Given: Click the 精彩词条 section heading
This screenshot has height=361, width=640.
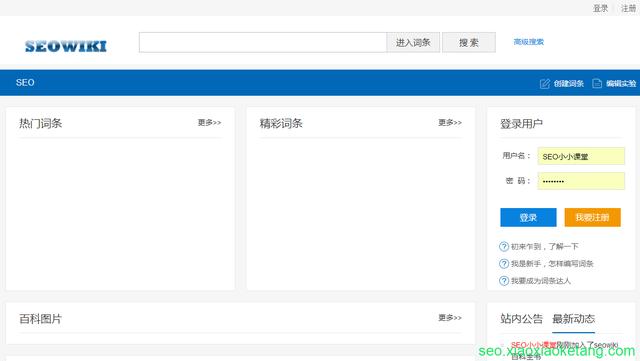Looking at the screenshot, I should coord(281,123).
